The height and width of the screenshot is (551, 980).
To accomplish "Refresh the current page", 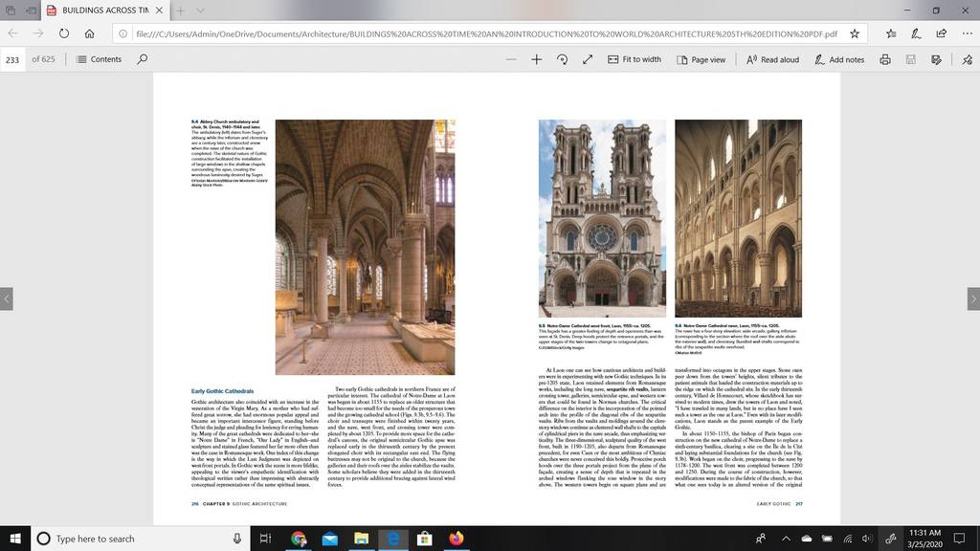I will (x=64, y=33).
